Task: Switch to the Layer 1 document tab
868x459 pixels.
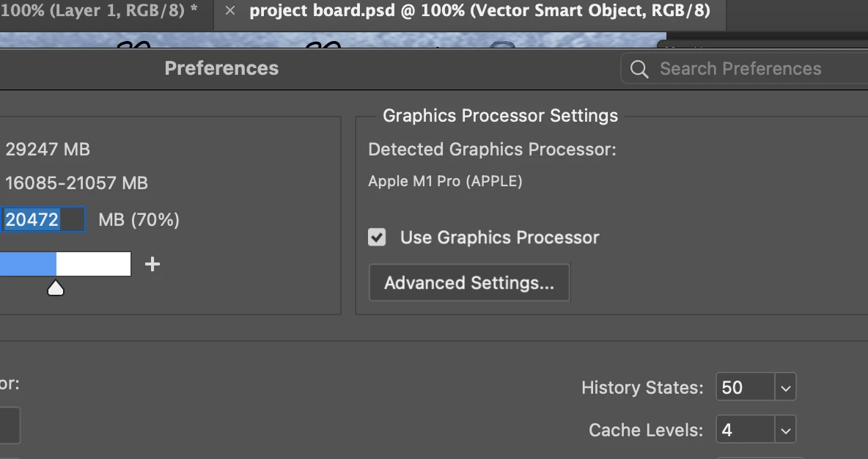Action: point(98,11)
